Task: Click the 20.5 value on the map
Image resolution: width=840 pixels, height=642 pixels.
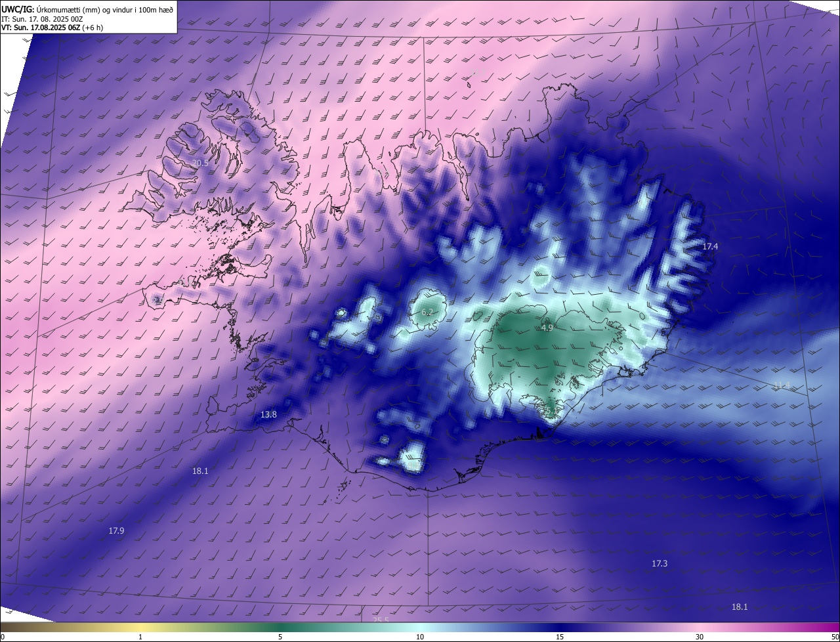Action: [x=200, y=163]
